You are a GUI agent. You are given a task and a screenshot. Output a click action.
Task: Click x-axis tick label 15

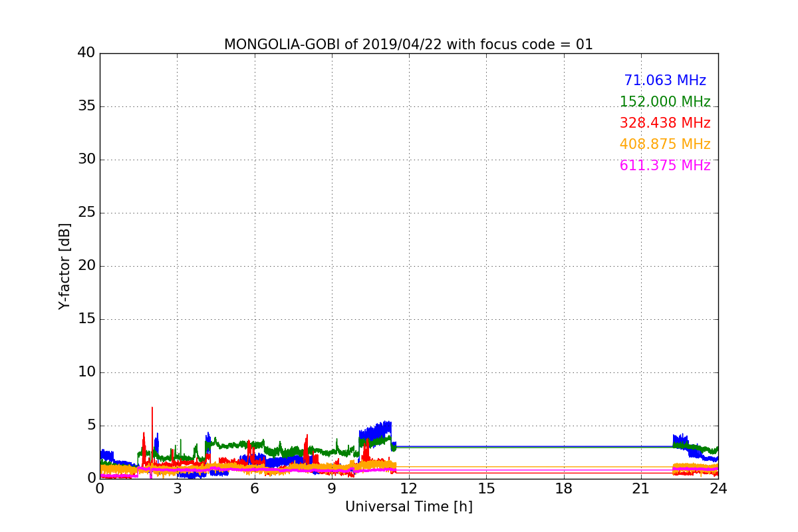click(x=486, y=488)
